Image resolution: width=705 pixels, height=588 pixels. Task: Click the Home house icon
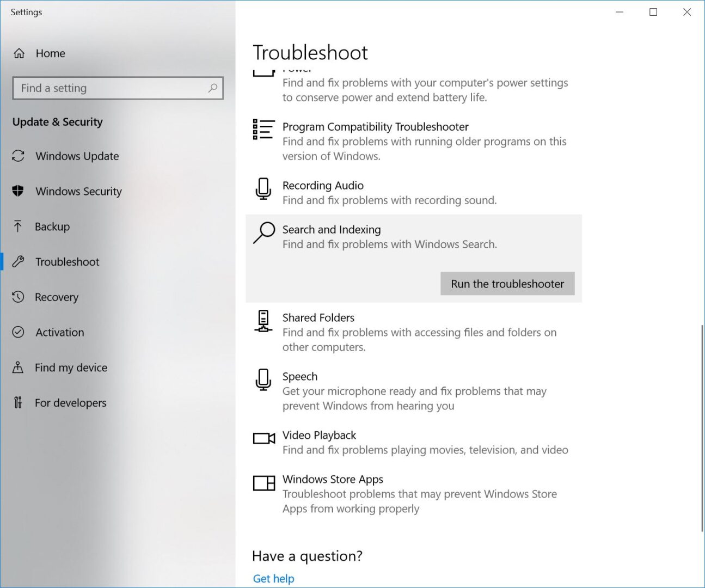coord(19,53)
